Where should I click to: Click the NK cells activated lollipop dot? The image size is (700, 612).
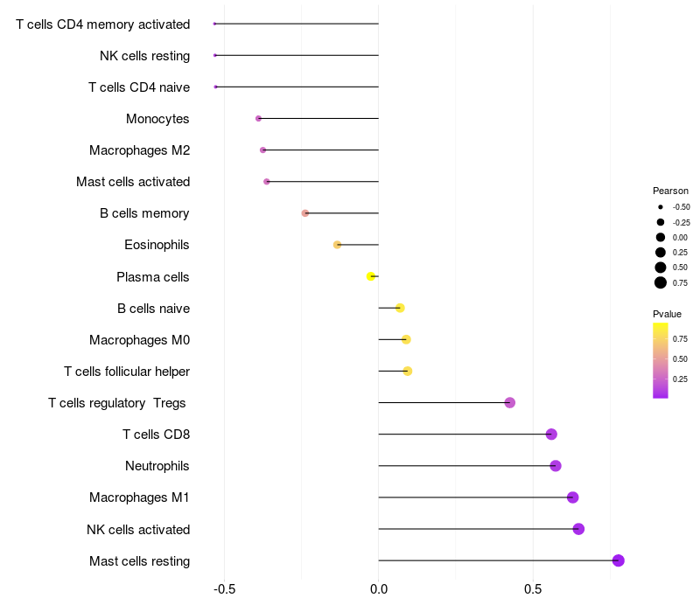[578, 529]
